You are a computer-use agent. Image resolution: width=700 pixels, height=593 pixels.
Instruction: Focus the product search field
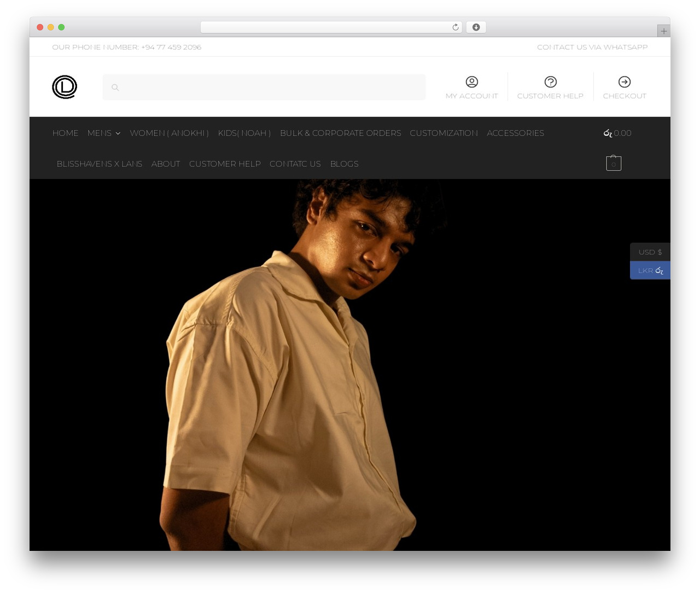click(264, 88)
